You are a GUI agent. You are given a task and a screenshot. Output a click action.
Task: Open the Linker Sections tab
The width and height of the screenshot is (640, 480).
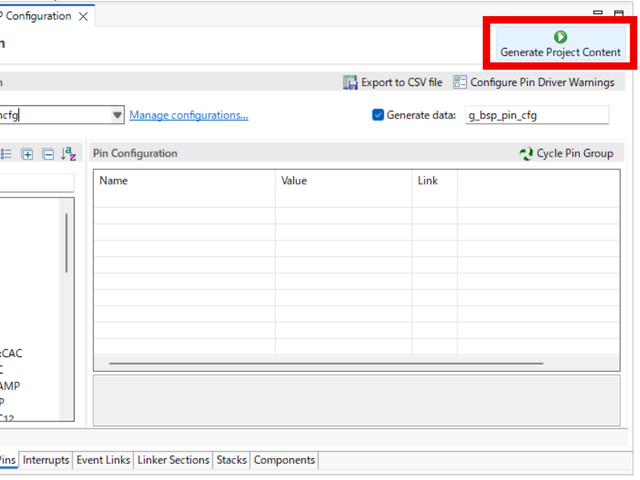point(173,460)
